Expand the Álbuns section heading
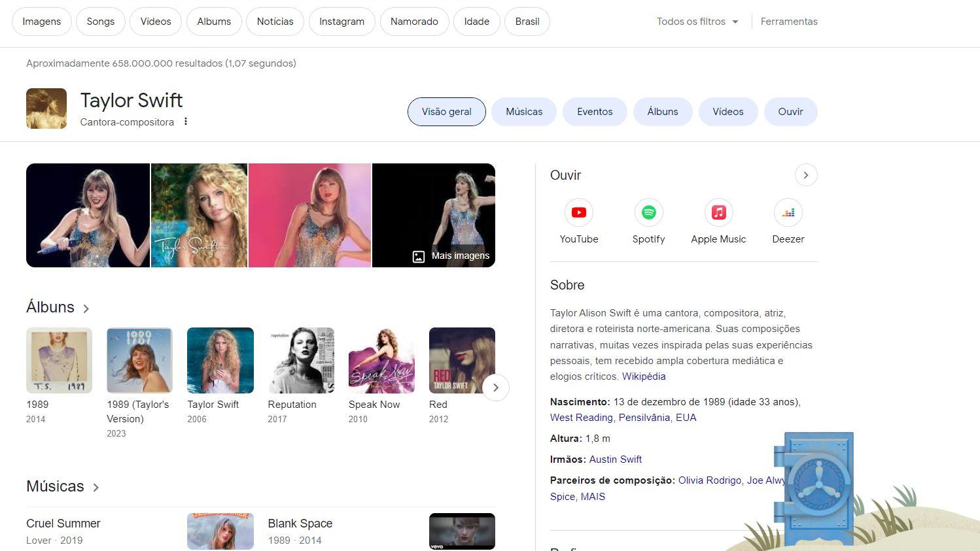The height and width of the screenshot is (551, 980). [58, 307]
